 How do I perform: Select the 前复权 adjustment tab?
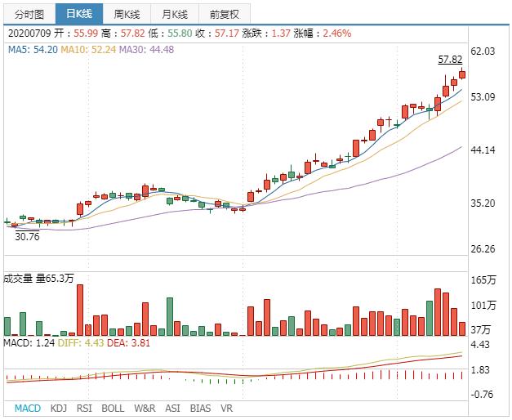(224, 14)
